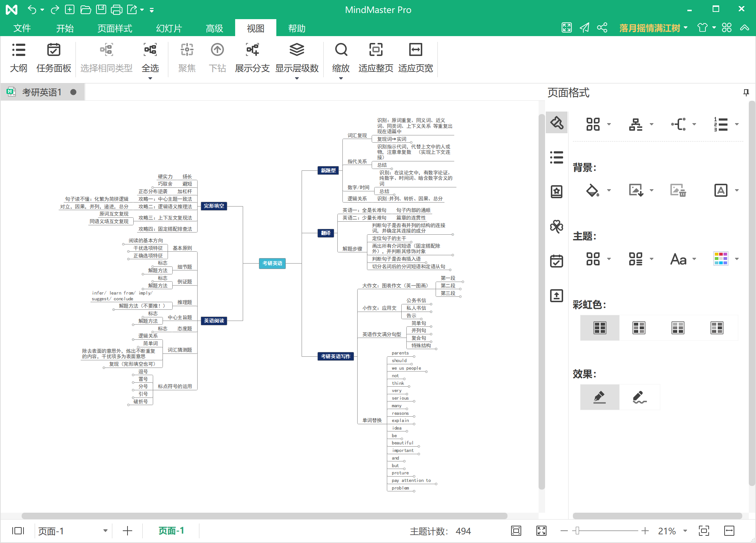This screenshot has height=543, width=756.
Task: Select the first rainbow color option
Action: (600, 328)
